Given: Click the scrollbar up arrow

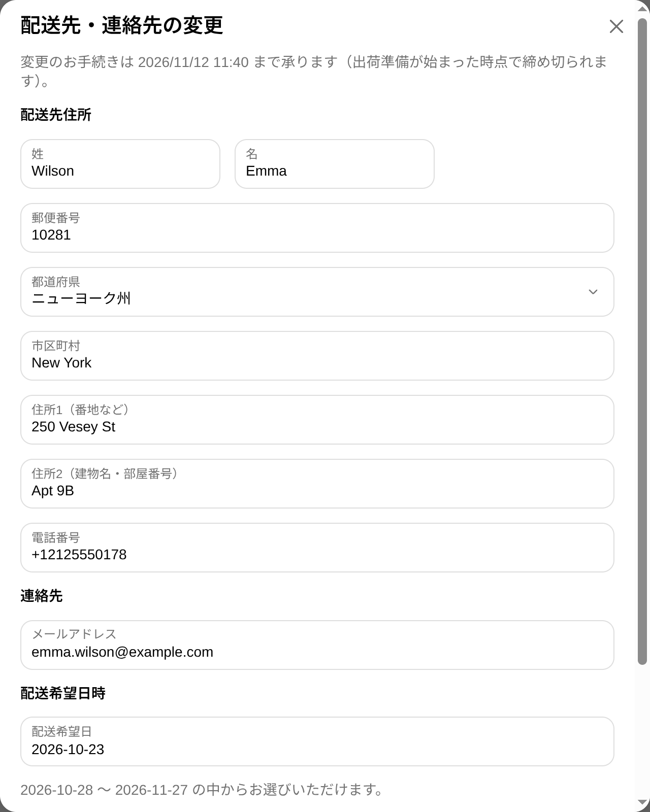Looking at the screenshot, I should [x=643, y=9].
